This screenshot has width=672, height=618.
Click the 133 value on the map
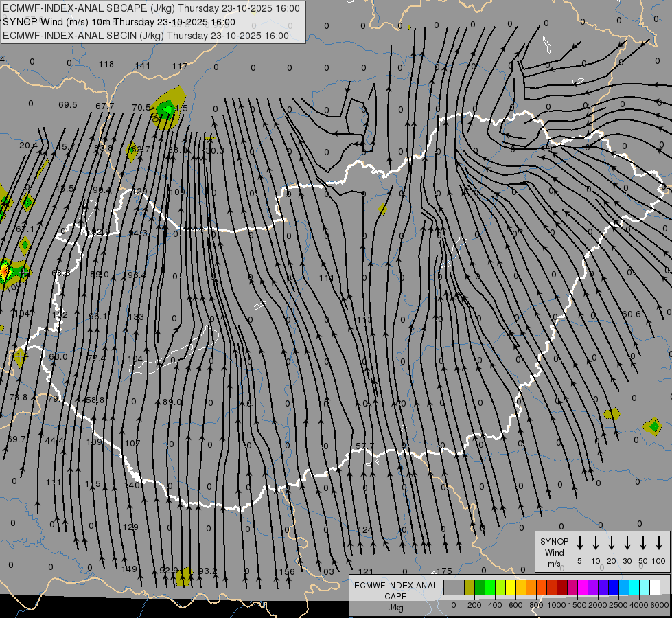pyautogui.click(x=136, y=317)
